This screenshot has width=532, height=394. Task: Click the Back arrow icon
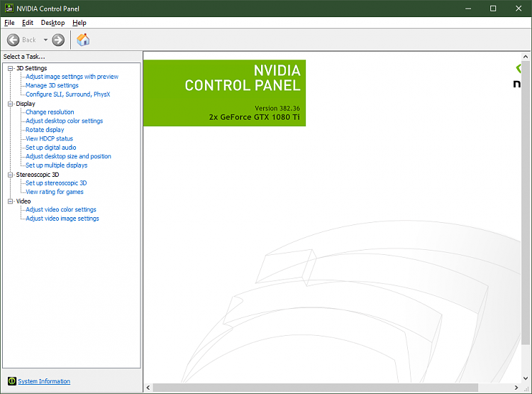(13, 40)
